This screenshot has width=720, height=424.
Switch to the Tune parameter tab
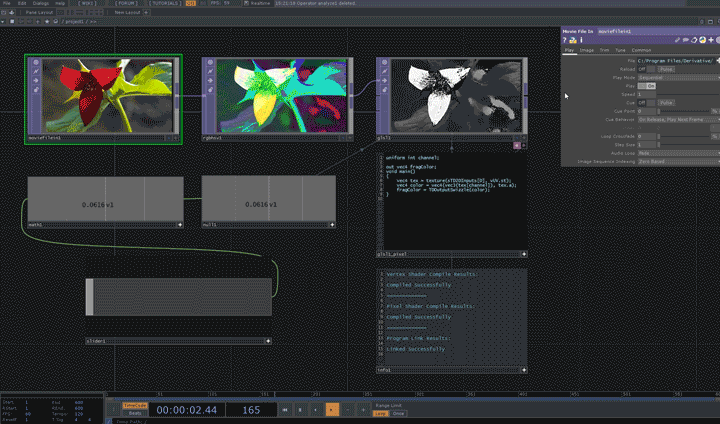pos(620,50)
